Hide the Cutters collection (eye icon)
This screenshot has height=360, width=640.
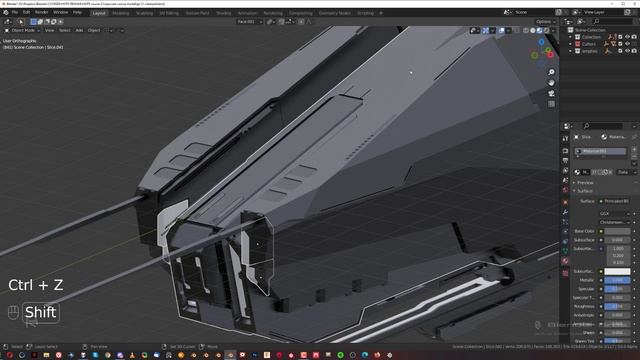tap(627, 44)
